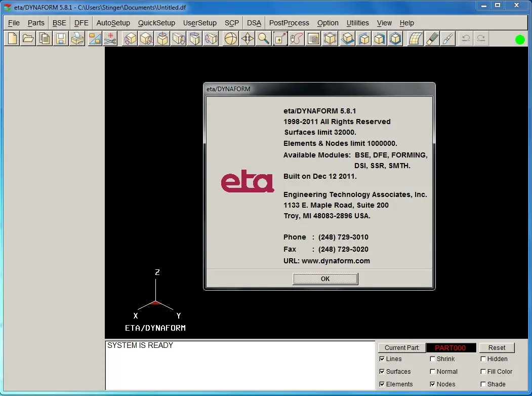The height and width of the screenshot is (396, 532).
Task: Uncheck the Lines checkbox
Action: (x=382, y=359)
